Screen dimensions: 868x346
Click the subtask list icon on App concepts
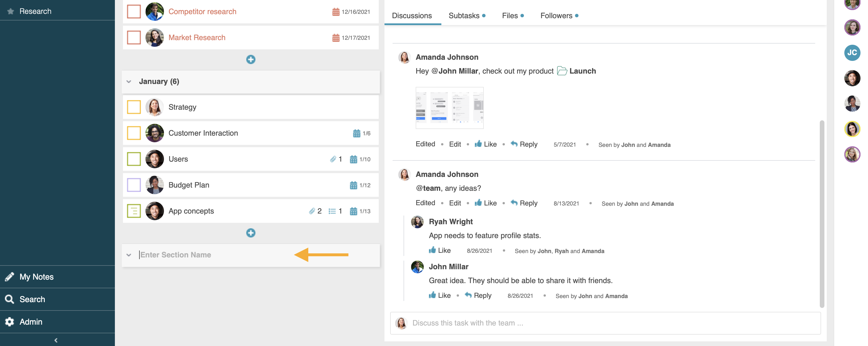coord(332,211)
